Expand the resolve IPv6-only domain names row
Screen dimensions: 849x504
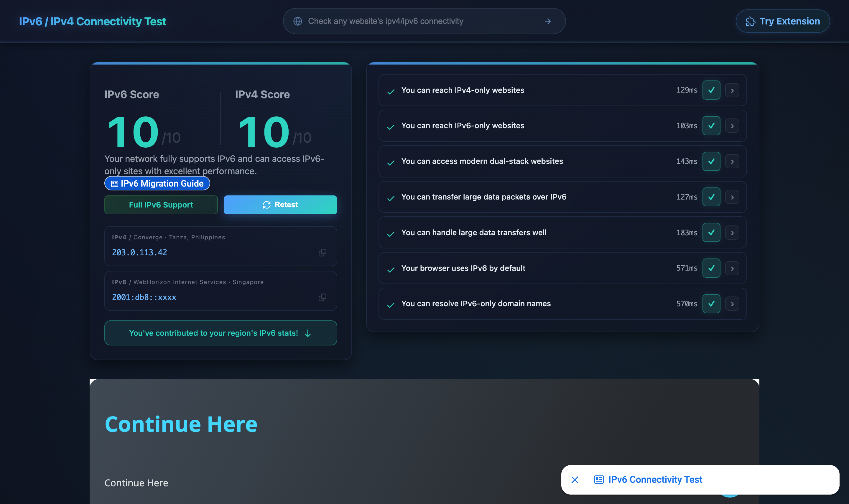click(732, 304)
